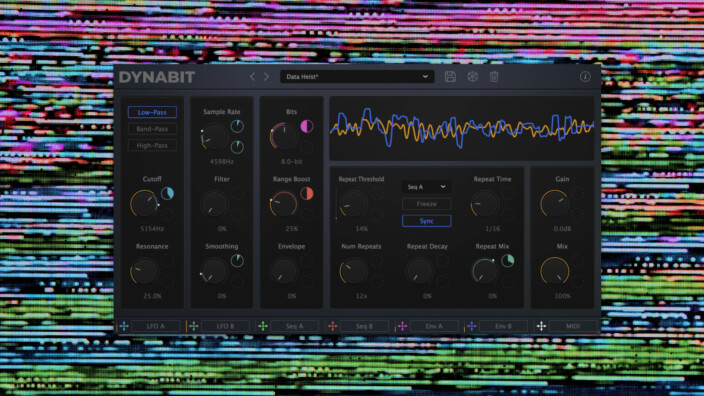Click the teal modulation dial beside Smoothing

point(237,260)
